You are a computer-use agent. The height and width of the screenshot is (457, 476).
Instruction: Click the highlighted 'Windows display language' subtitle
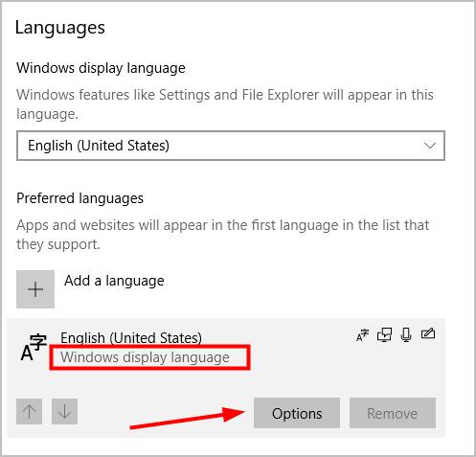[145, 357]
